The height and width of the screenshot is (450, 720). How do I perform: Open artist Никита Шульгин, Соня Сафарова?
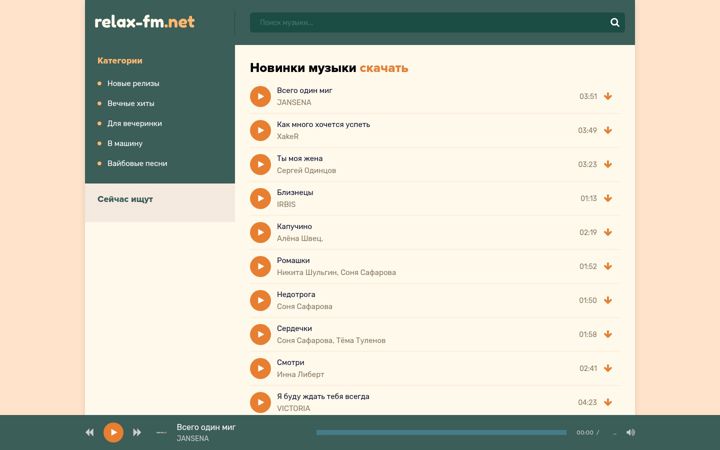(x=336, y=272)
